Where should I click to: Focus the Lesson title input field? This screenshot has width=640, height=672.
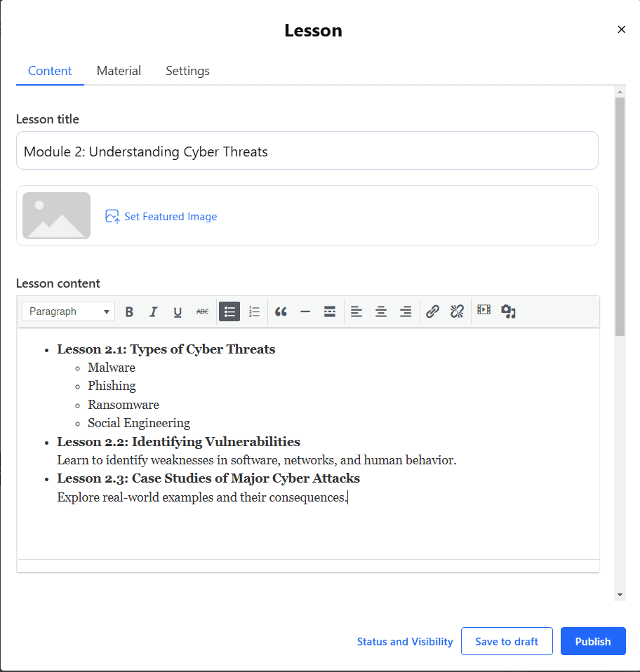(307, 151)
